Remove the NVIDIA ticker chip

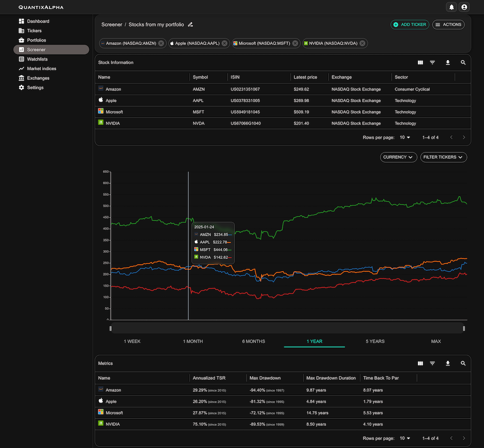pos(362,43)
